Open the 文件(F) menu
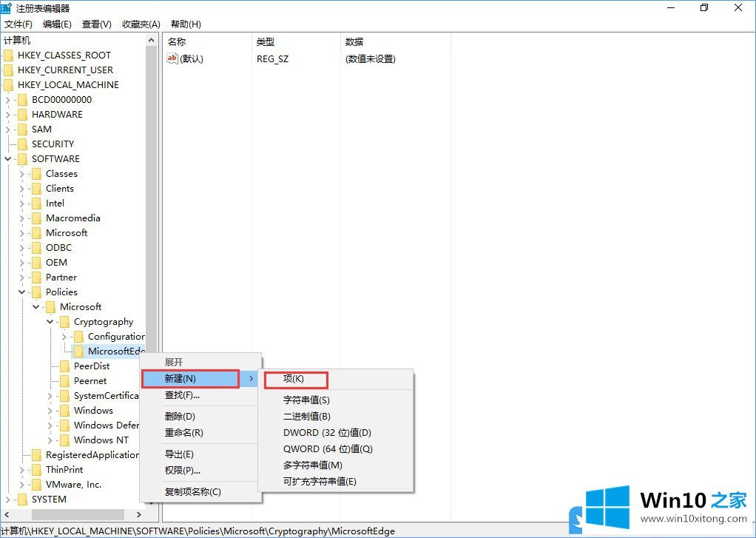Screen dimensions: 756x538 (x=18, y=24)
